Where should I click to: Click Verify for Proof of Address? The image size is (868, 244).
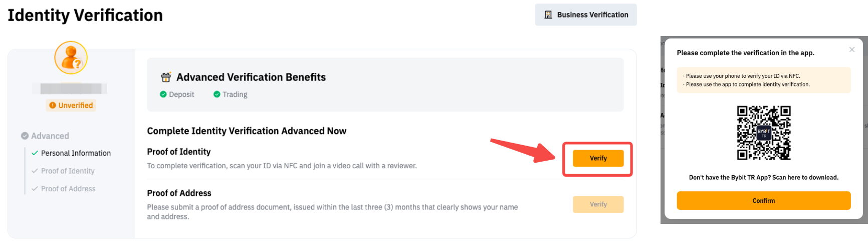coord(598,204)
